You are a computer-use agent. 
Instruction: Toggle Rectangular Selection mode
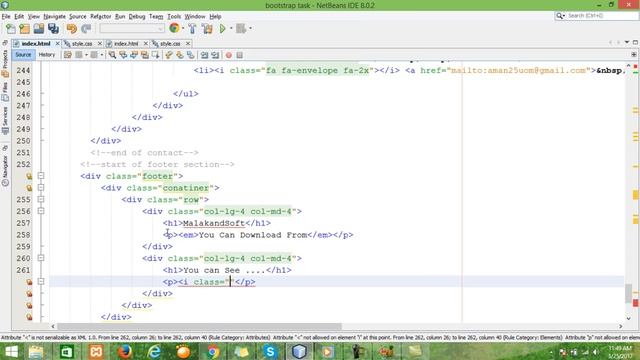[x=156, y=55]
